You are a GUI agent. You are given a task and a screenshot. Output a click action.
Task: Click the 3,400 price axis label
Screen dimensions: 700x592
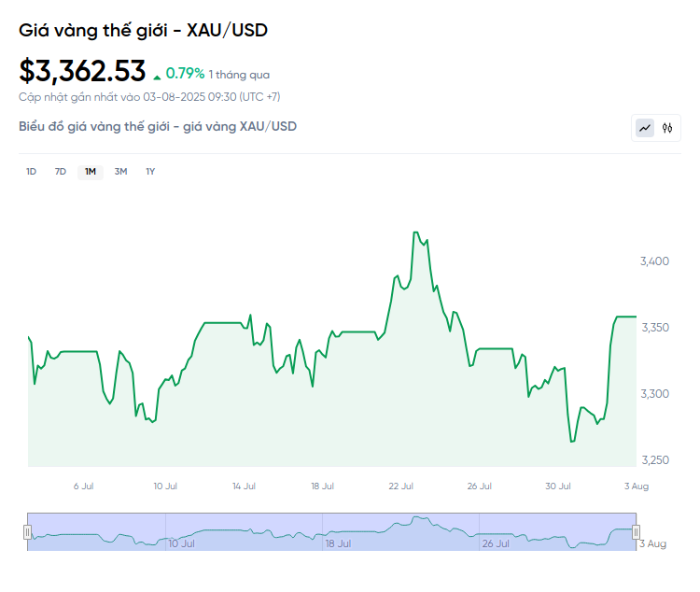coord(654,261)
